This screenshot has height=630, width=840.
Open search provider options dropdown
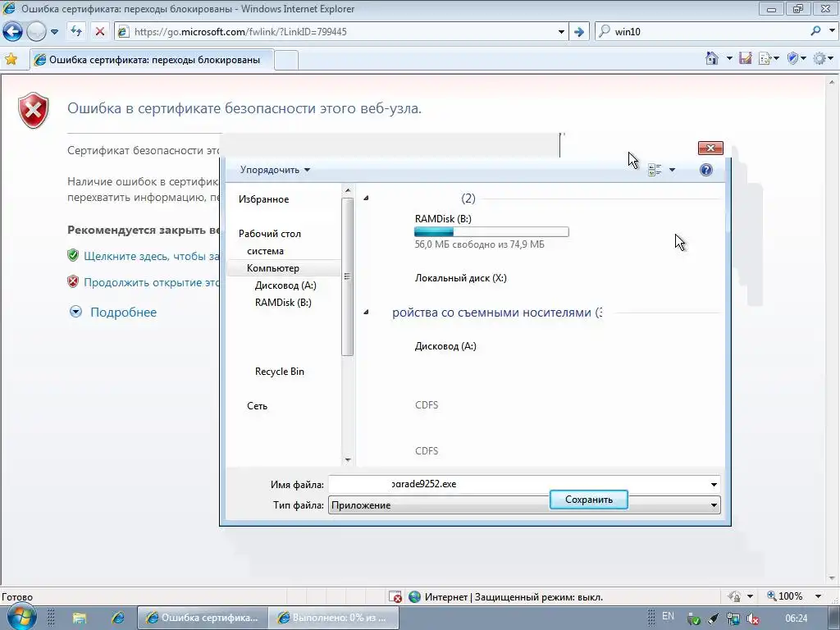832,31
